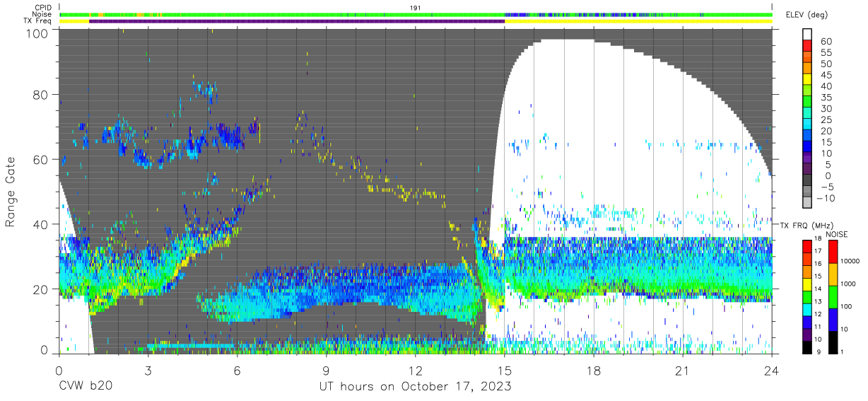Click the 'TX Freq' strip label
The image size is (868, 401).
click(x=38, y=21)
